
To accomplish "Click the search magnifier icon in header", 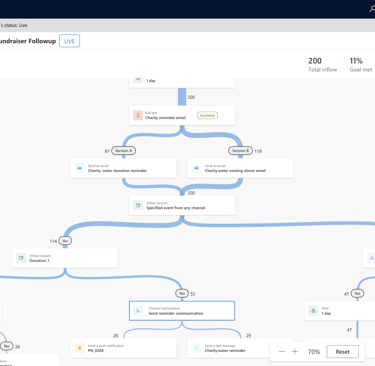I will 372,9.
